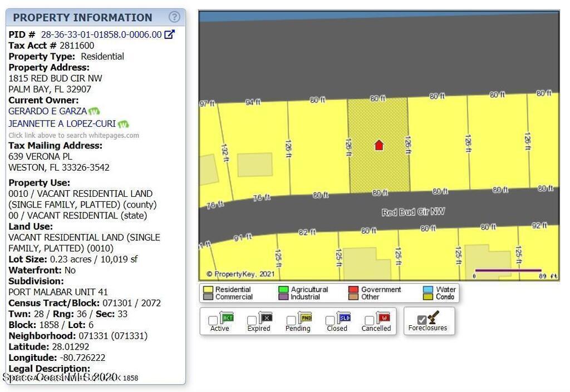Click the Residential yellow legend swatch

tap(208, 290)
